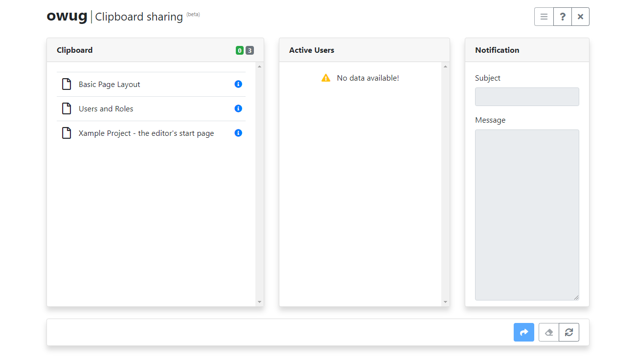Screen dimensions: 636x364
Task: Click the Active Users scroll up arrow
Action: coord(445,66)
